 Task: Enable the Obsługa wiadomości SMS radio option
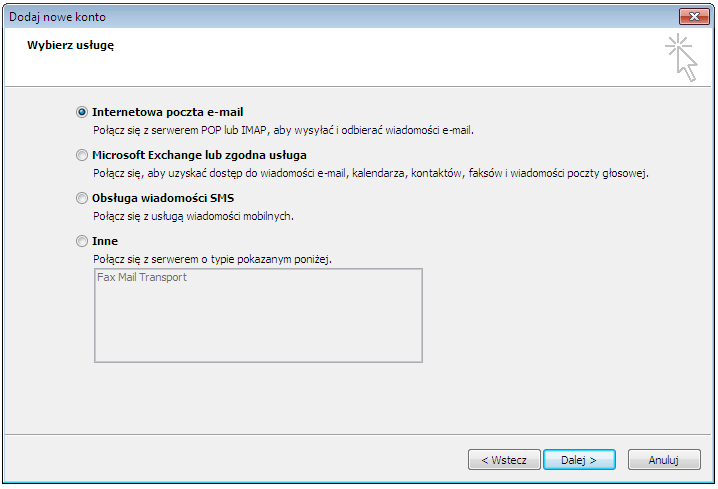82,198
